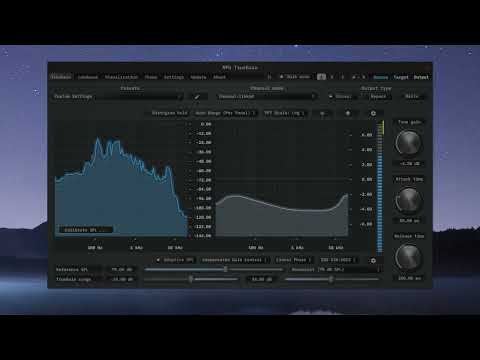Enable the Adaptive SPL toggle
480x360 pixels.
175,260
